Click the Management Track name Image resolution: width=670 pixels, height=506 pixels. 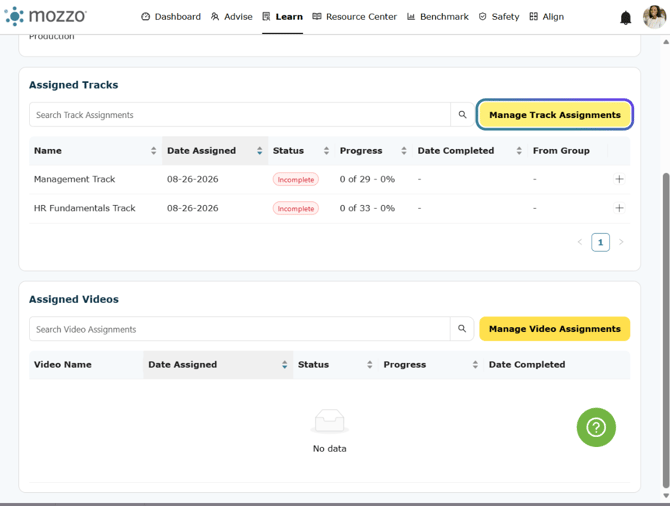74,179
